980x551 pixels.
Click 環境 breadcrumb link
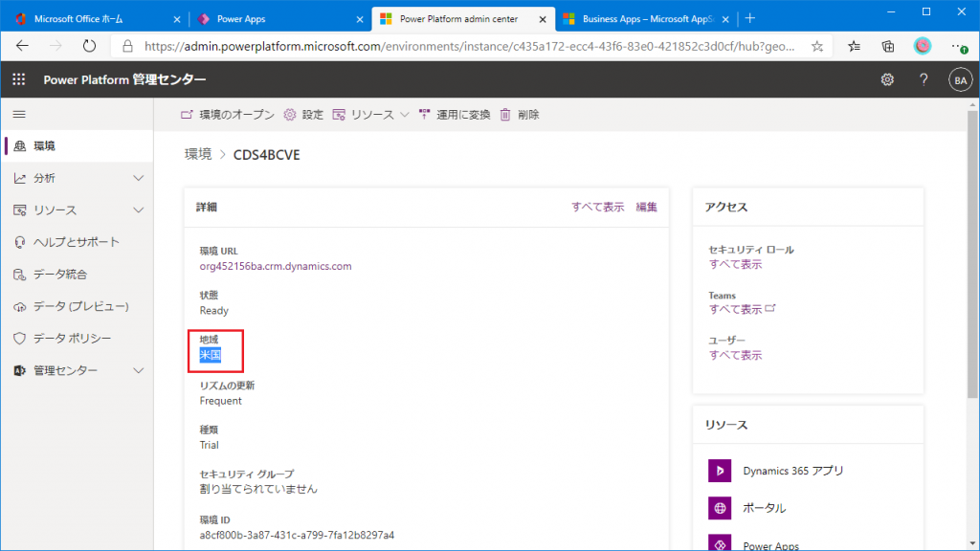[198, 154]
